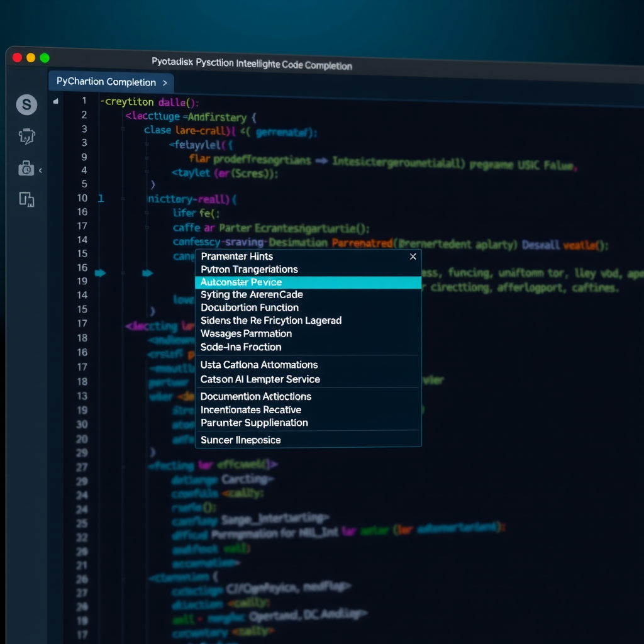Select the S profile icon in the sidebar
644x644 pixels.
coord(26,105)
